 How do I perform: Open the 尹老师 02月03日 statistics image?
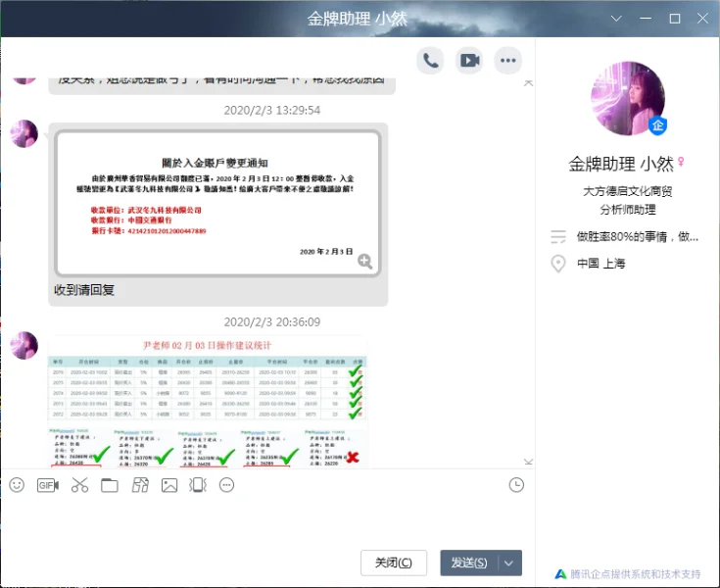click(207, 403)
